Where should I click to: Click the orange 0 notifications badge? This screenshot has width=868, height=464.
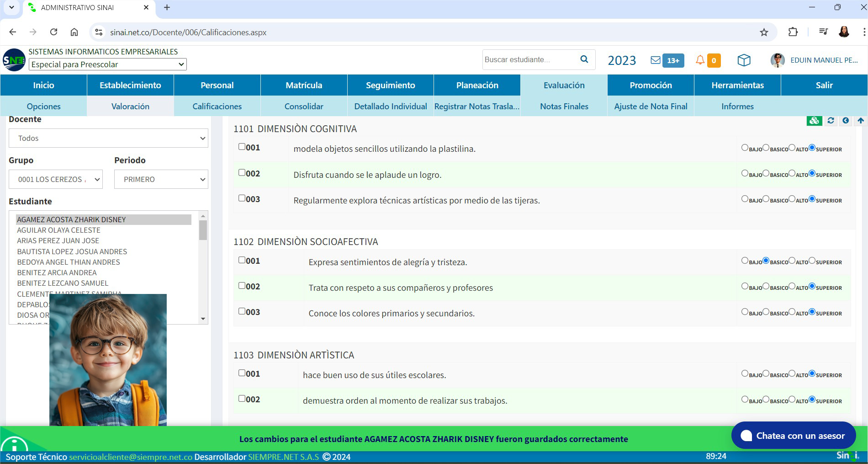(714, 60)
